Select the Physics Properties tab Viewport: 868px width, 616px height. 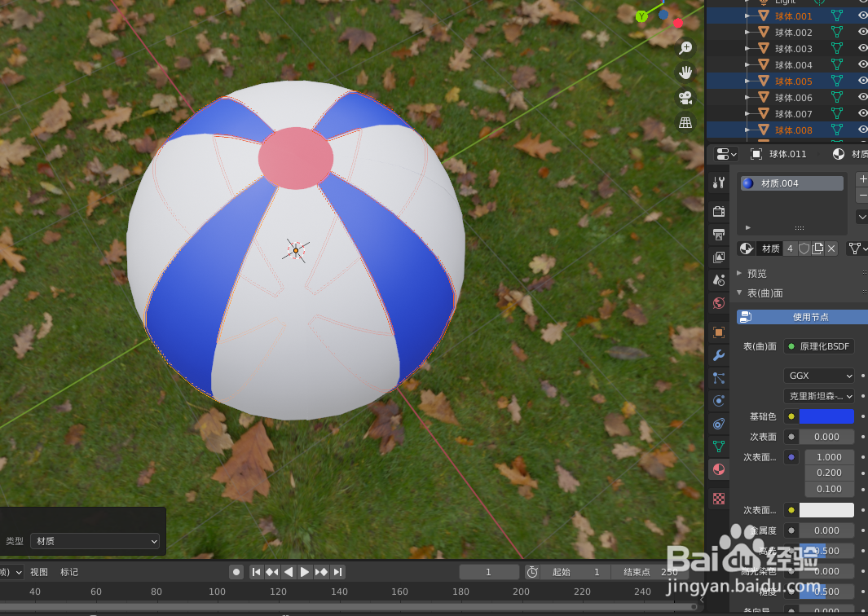coord(718,400)
